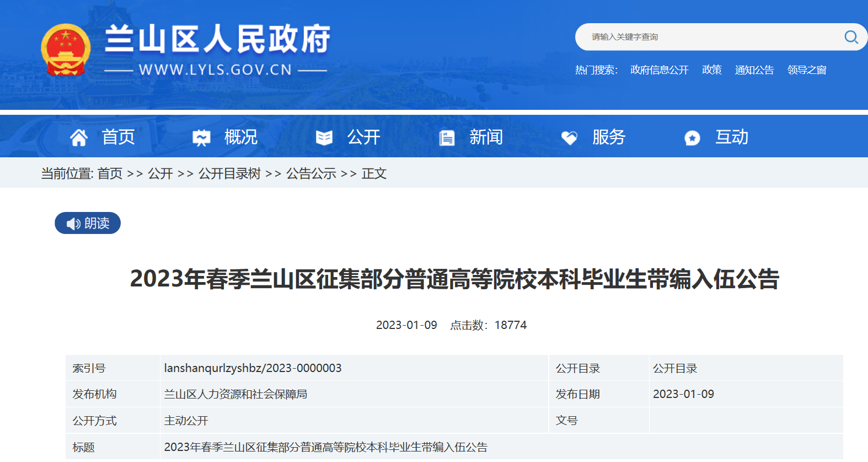Open the 新闻 navigation menu item
868x462 pixels.
[486, 137]
